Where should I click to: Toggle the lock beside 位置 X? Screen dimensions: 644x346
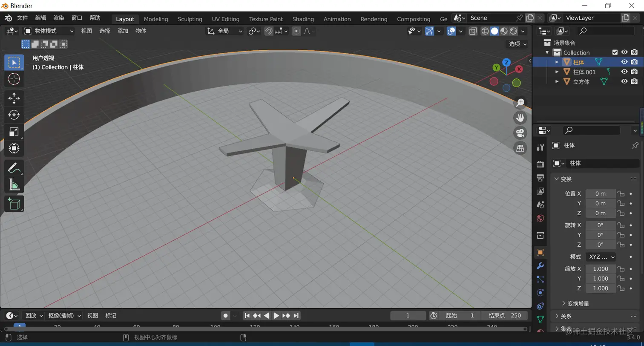[621, 193]
